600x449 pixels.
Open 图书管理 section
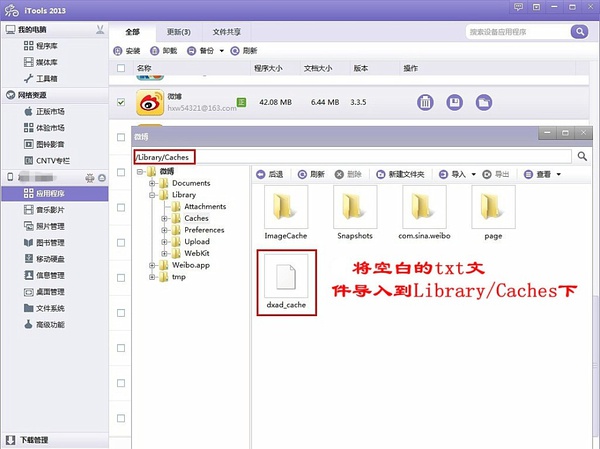point(44,243)
